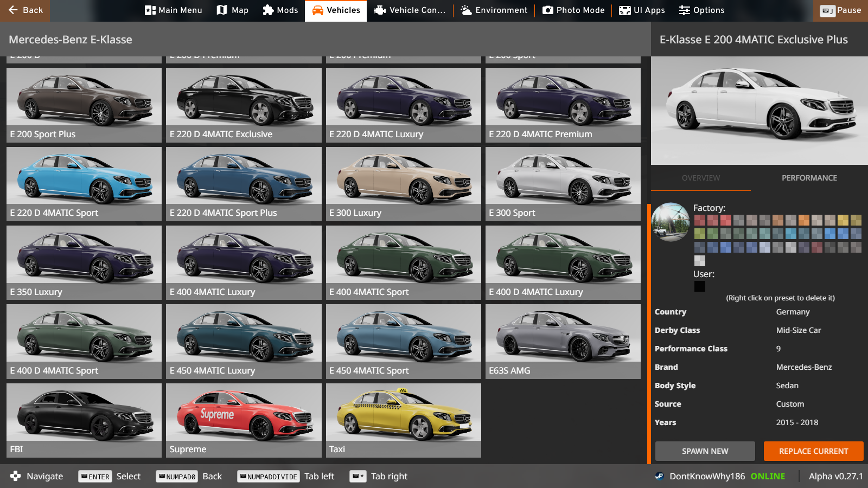The height and width of the screenshot is (488, 868).
Task: Pick the yellow factory color swatch
Action: coord(843,220)
